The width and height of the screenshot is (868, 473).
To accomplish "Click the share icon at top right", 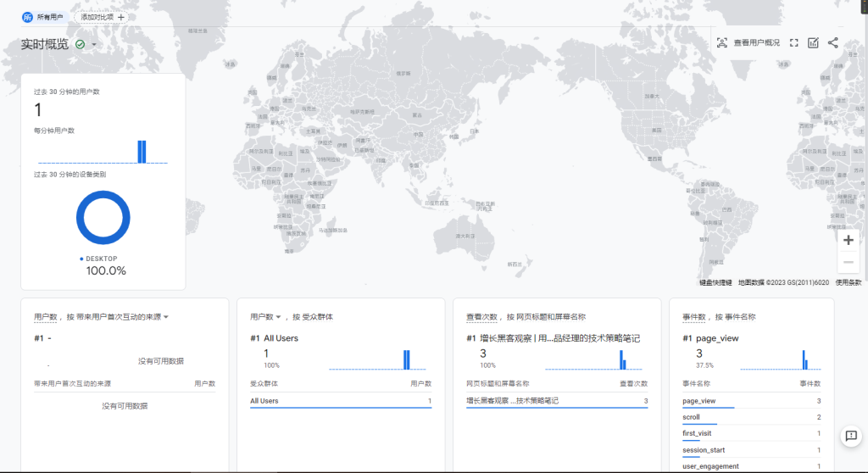I will [x=833, y=43].
